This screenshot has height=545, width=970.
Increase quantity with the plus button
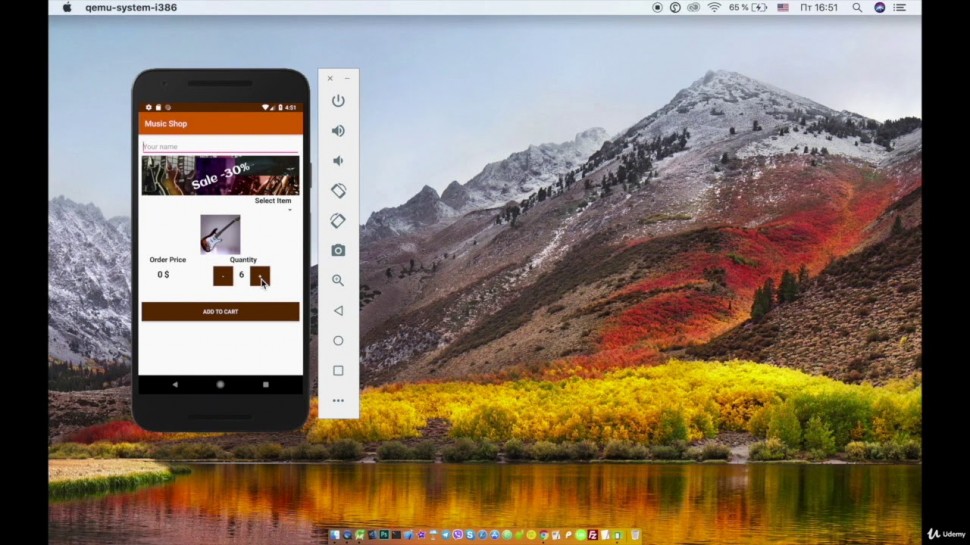coord(260,276)
